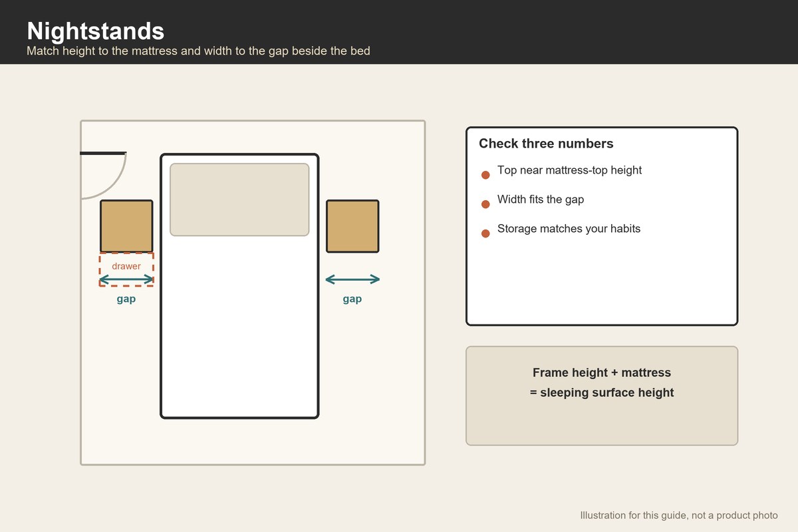The height and width of the screenshot is (532, 798).
Task: Click the door swing arc symbol
Action: click(103, 176)
